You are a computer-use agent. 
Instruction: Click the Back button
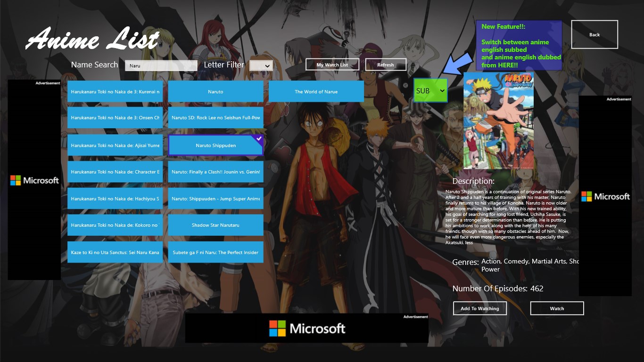pos(594,34)
